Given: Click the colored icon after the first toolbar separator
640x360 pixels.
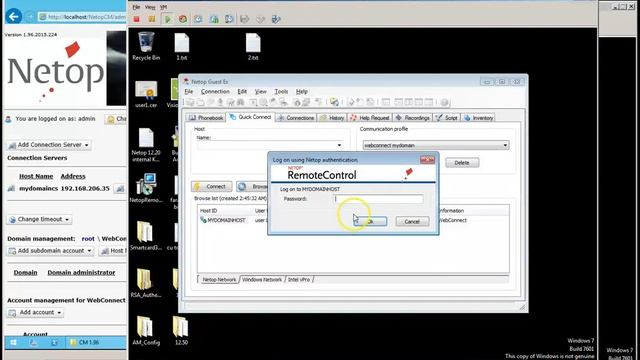Looking at the screenshot, I should (334, 102).
